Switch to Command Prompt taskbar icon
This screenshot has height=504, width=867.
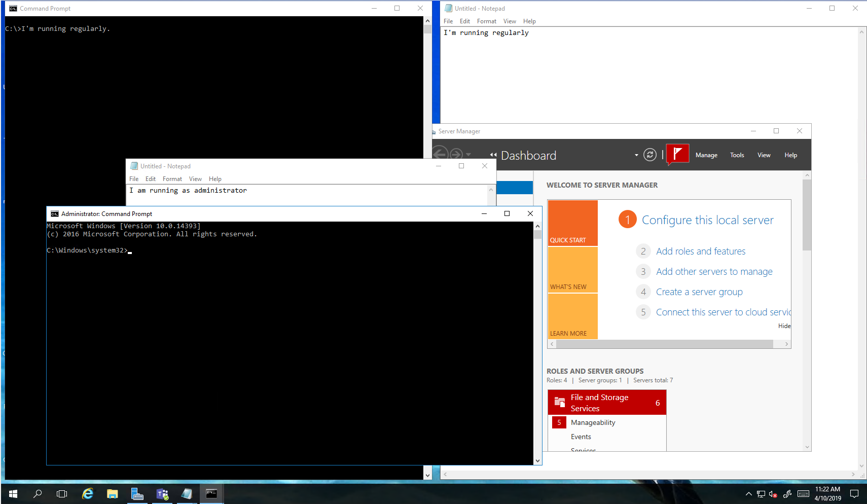pos(211,493)
